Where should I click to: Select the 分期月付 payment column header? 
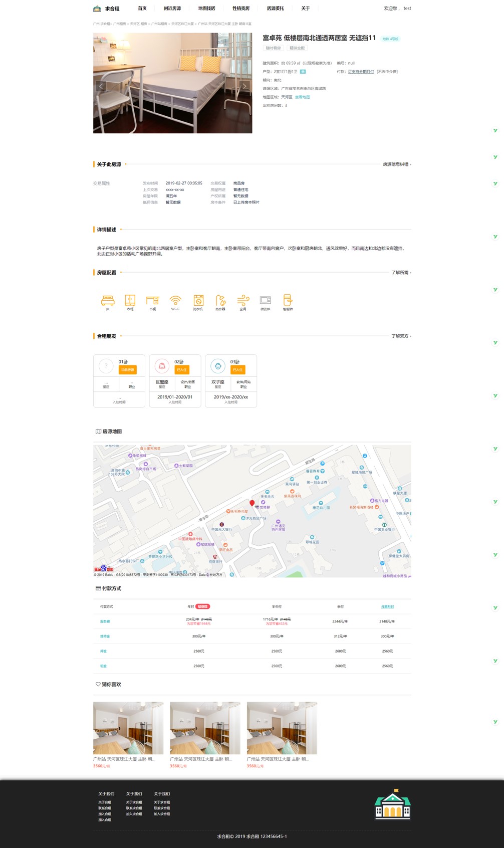387,607
